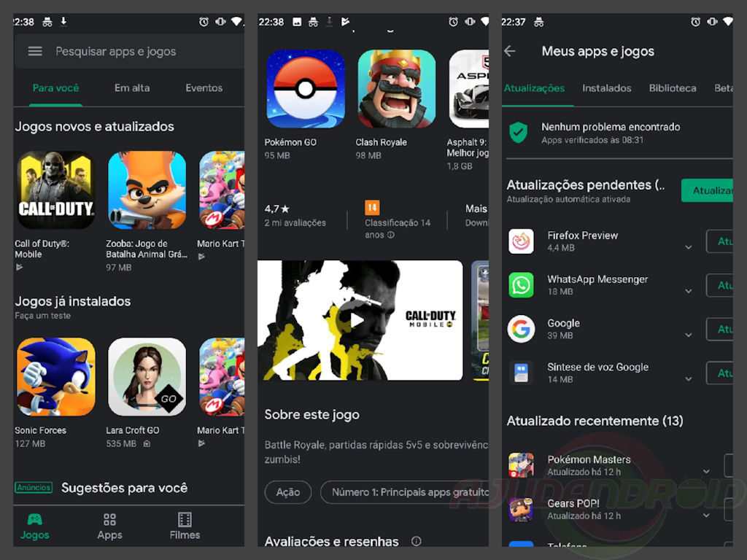
Task: Switch to the Em alta tab
Action: [x=132, y=88]
